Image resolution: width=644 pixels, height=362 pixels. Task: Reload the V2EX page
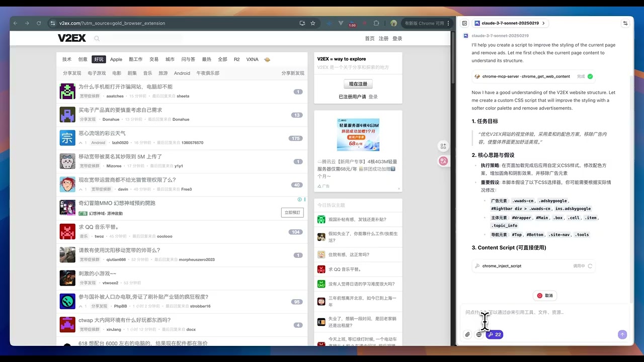(39, 23)
